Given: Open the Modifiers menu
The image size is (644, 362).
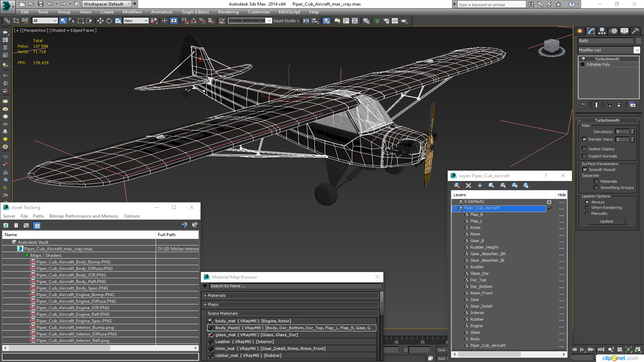Looking at the screenshot, I should (x=132, y=12).
